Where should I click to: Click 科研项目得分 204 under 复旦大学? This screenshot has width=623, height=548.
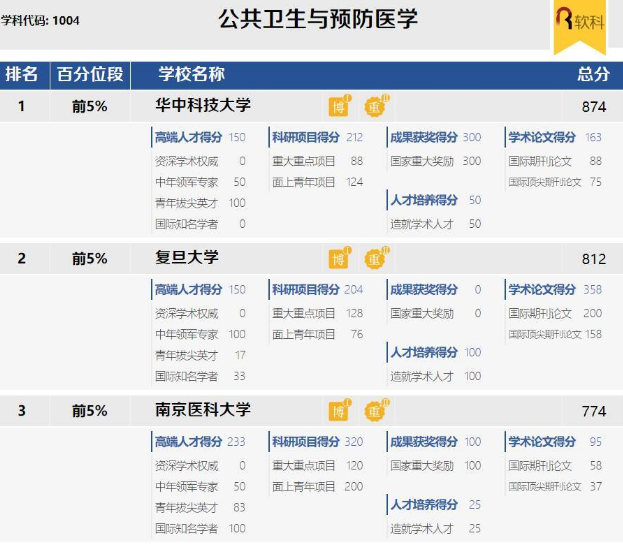coord(317,290)
